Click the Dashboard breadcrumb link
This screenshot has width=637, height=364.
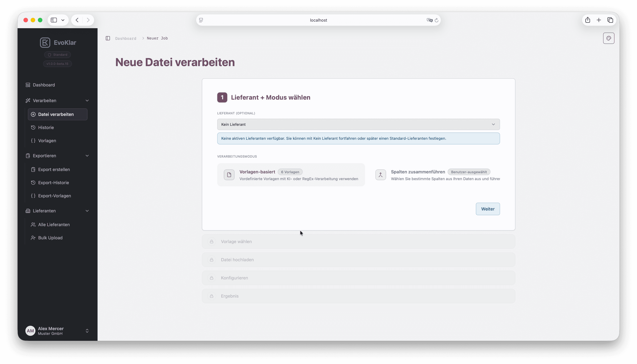(x=126, y=38)
